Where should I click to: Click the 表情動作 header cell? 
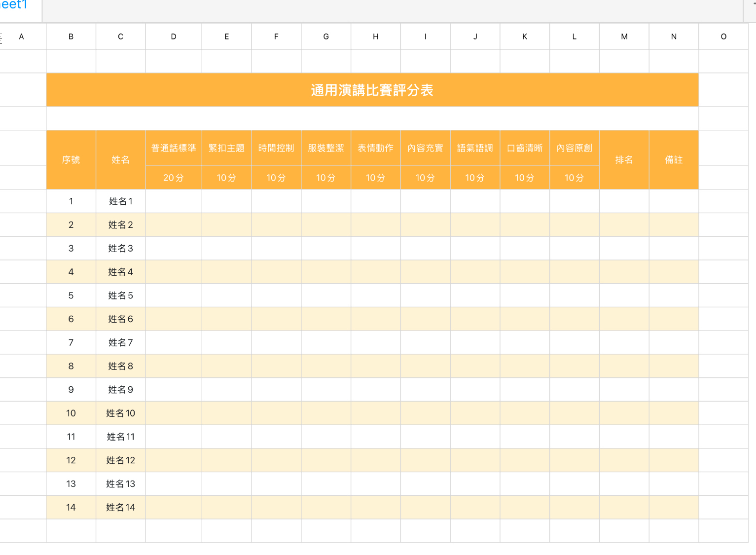376,148
